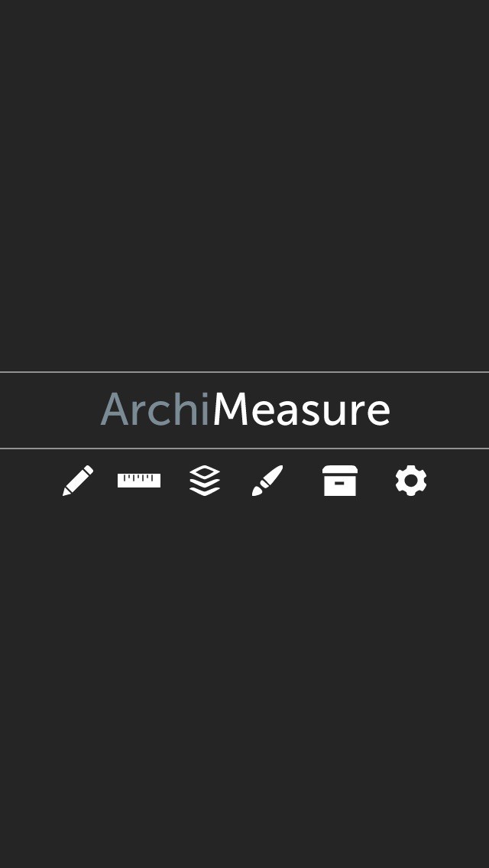This screenshot has width=489, height=868.
Task: Activate the brush paint tool
Action: pos(267,481)
